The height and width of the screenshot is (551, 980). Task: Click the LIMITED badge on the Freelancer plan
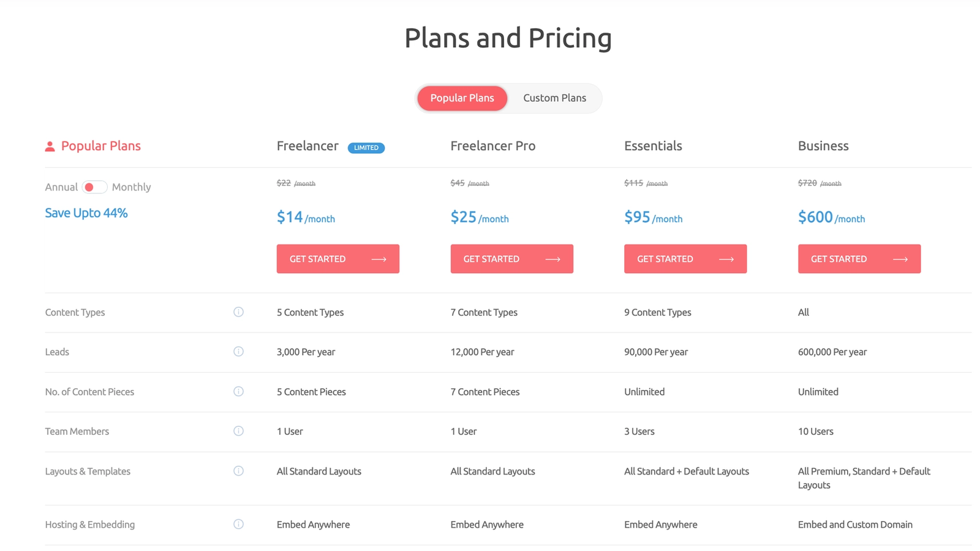366,148
